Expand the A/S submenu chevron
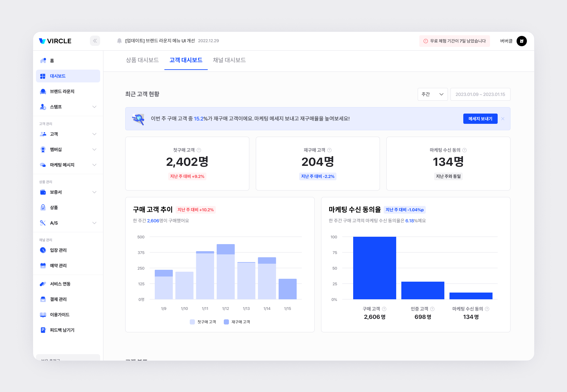 click(94, 223)
